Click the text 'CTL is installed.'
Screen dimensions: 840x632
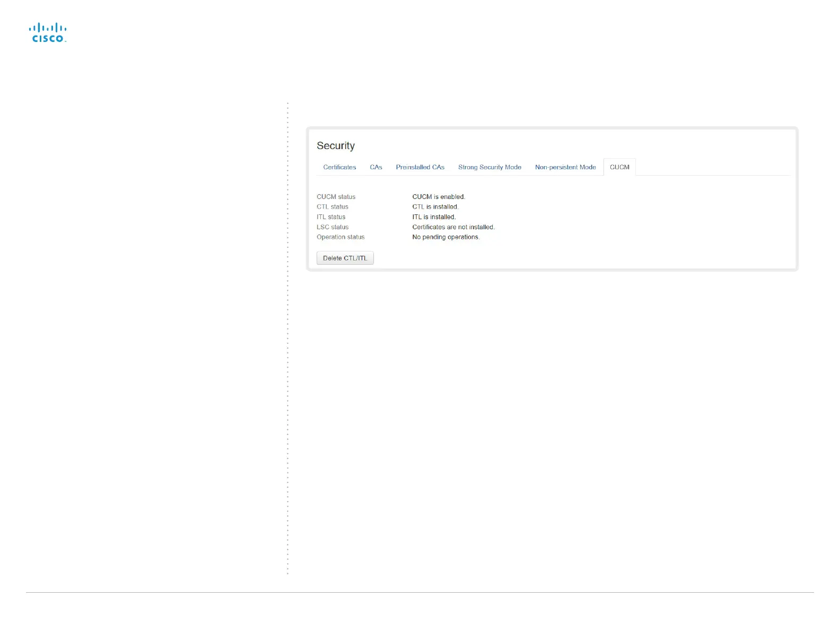click(x=435, y=207)
